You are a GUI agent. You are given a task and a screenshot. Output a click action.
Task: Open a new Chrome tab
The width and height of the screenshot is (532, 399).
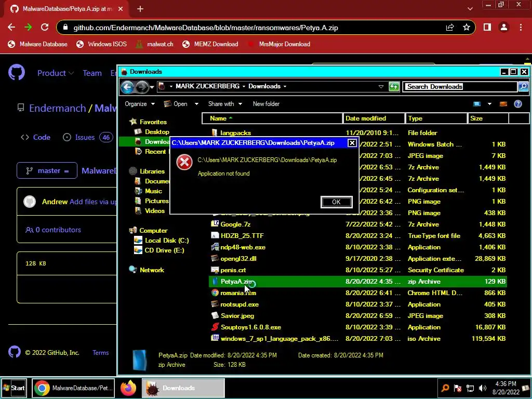(140, 9)
